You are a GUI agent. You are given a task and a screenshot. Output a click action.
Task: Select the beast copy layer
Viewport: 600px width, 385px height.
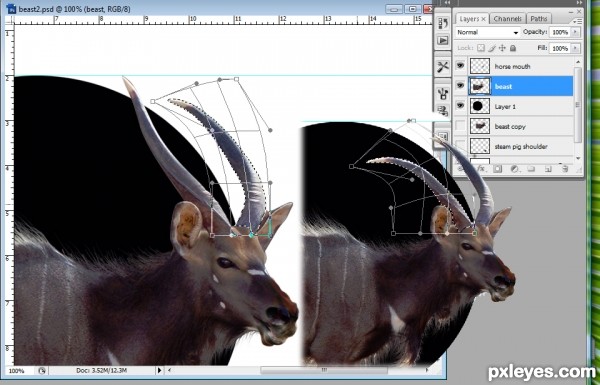coord(510,126)
